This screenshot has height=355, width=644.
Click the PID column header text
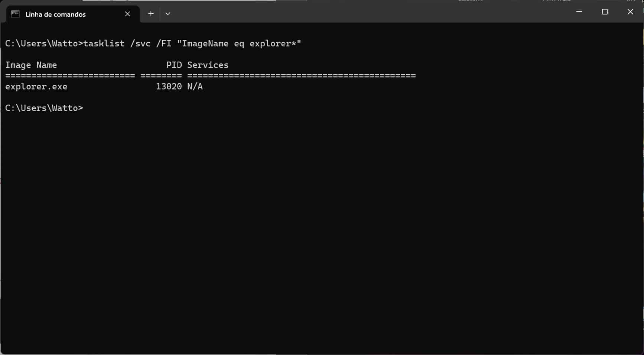[174, 65]
